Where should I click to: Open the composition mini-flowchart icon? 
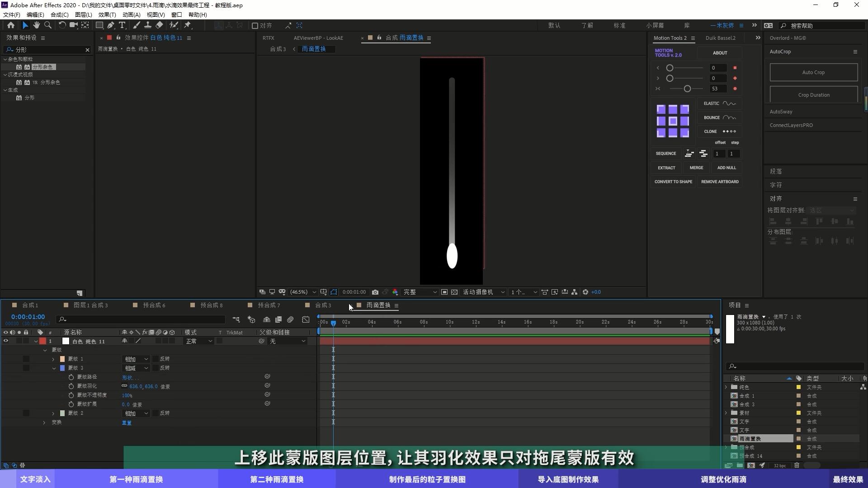click(236, 320)
